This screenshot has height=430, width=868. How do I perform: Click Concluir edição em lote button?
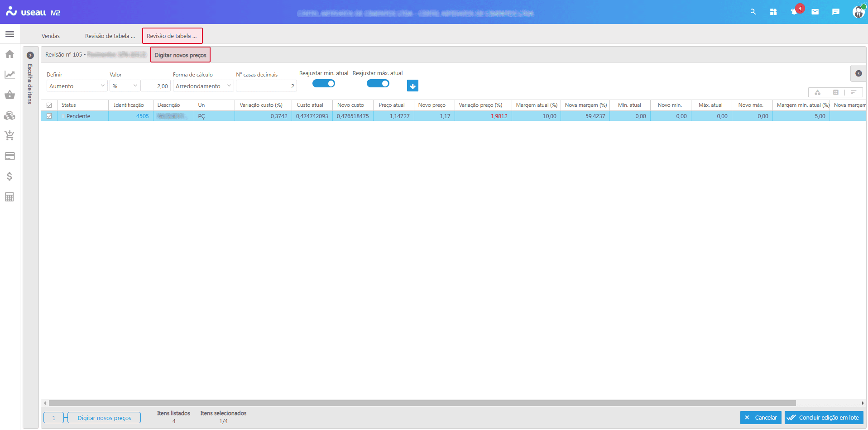click(824, 418)
